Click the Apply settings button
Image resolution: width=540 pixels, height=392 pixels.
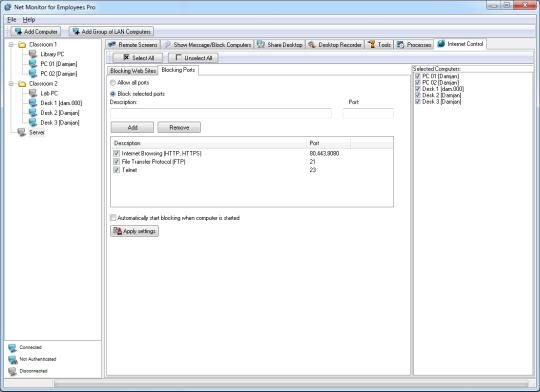click(x=135, y=231)
